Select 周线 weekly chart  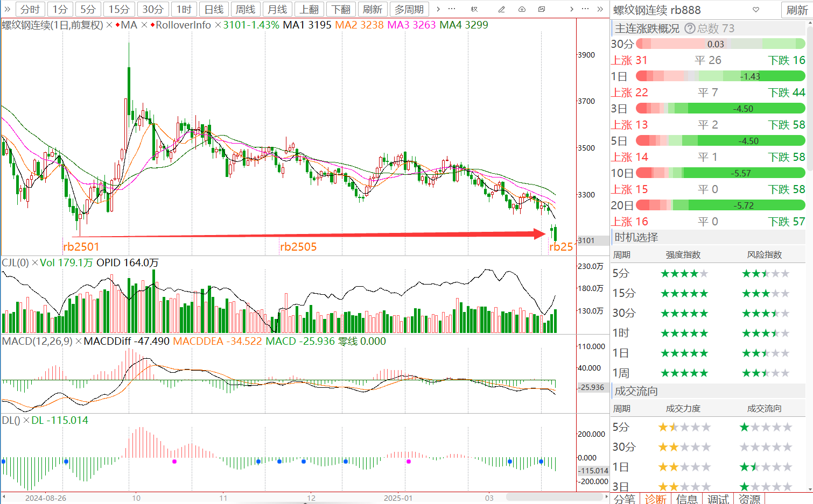tap(246, 9)
